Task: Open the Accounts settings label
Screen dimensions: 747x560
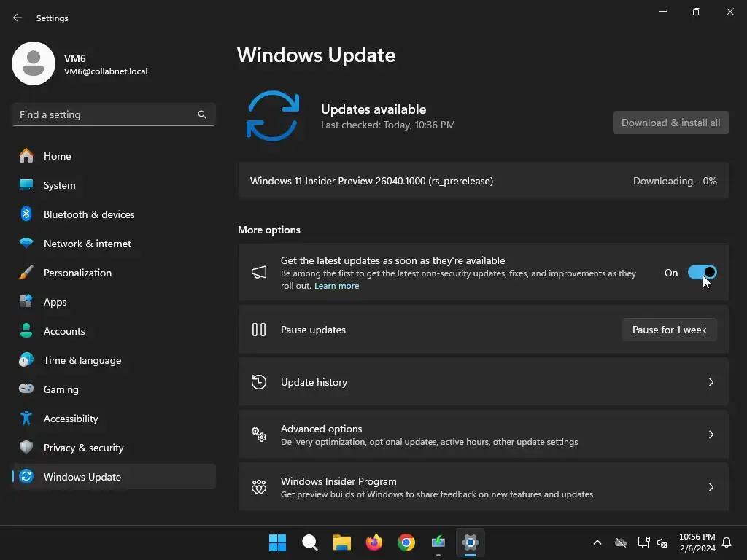Action: [64, 331]
